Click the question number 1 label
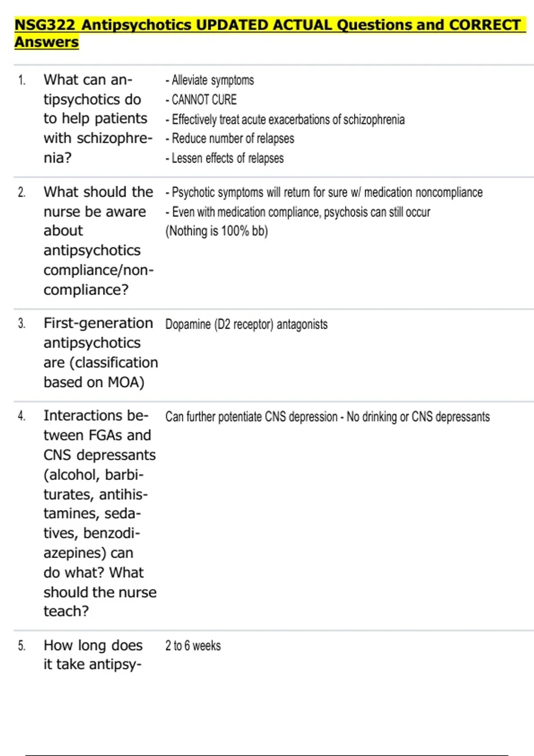This screenshot has width=534, height=756. click(x=21, y=80)
